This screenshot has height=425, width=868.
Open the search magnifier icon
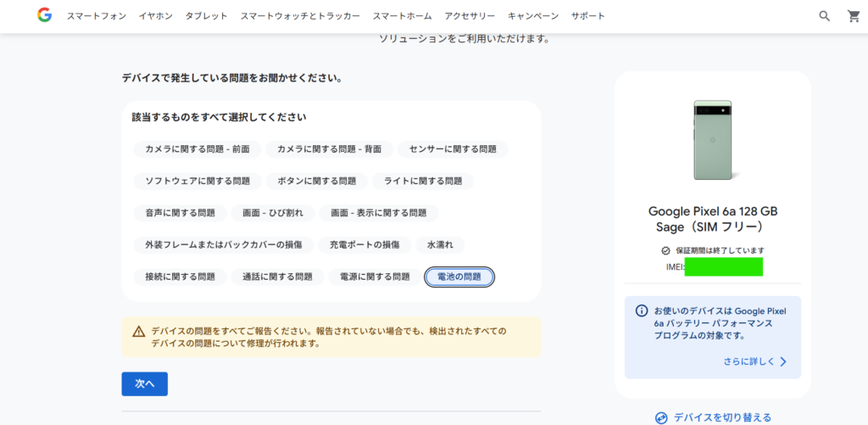click(x=824, y=16)
